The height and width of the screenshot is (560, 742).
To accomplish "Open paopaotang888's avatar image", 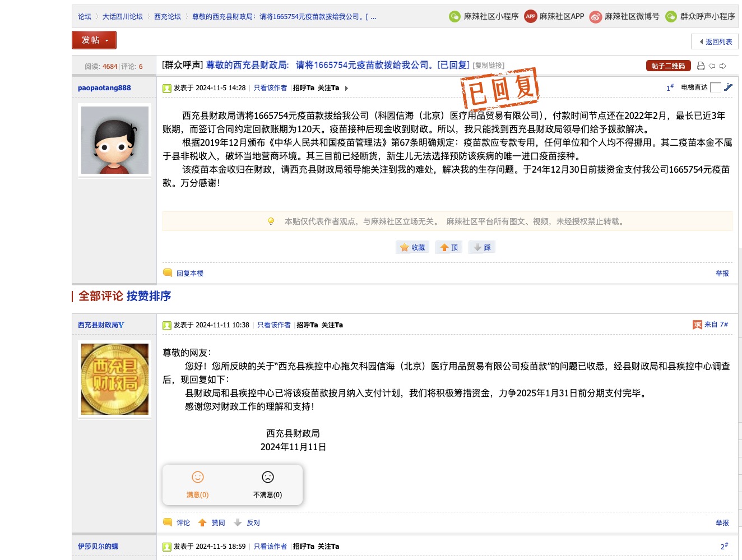I will tap(115, 140).
